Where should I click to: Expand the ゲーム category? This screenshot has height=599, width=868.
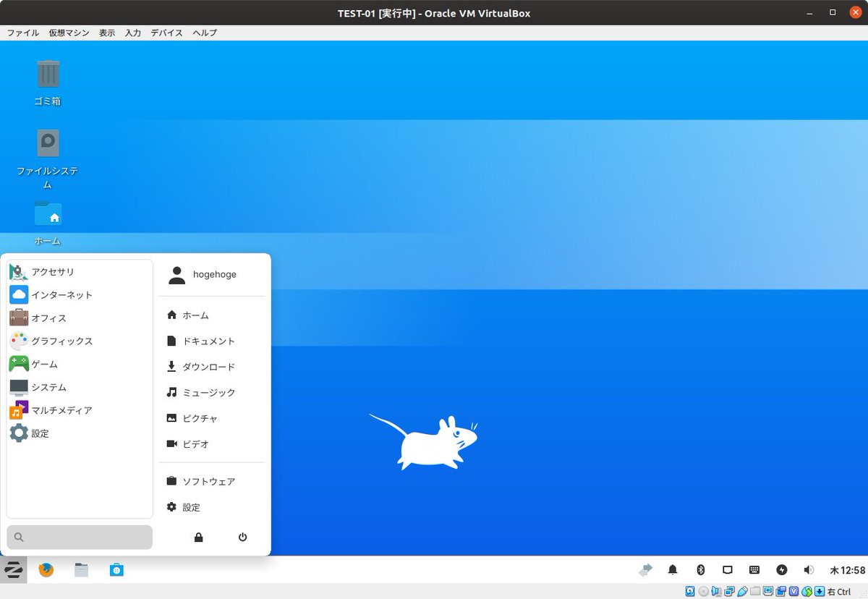(x=80, y=365)
